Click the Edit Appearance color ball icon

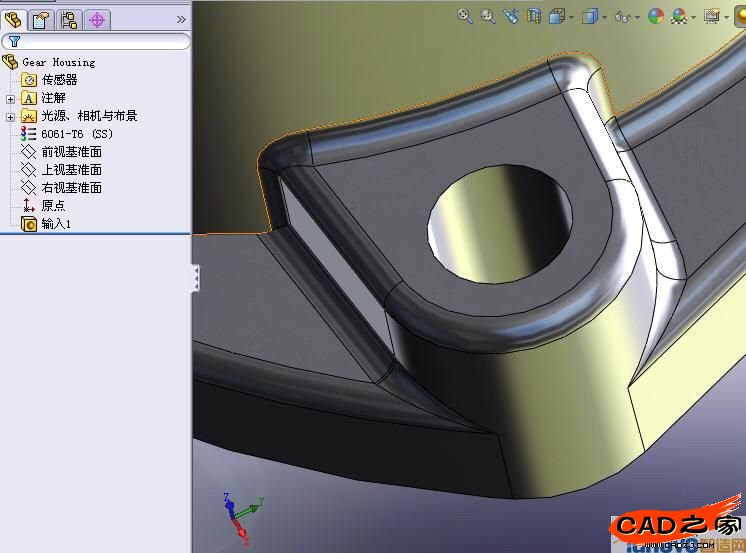tap(656, 15)
